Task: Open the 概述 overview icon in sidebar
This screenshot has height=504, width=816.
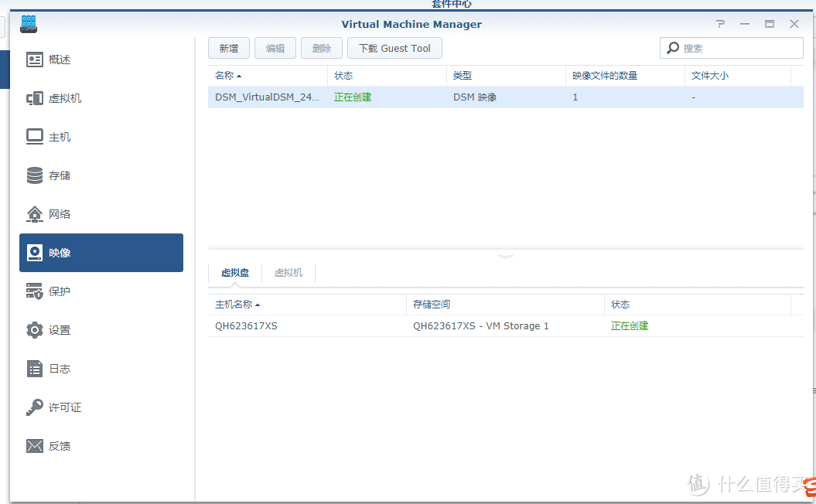Action: point(34,60)
